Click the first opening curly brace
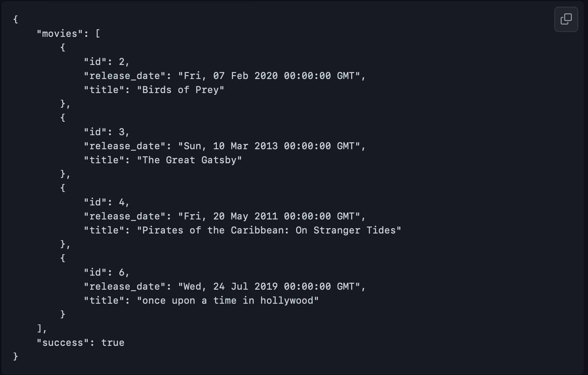 (15, 19)
